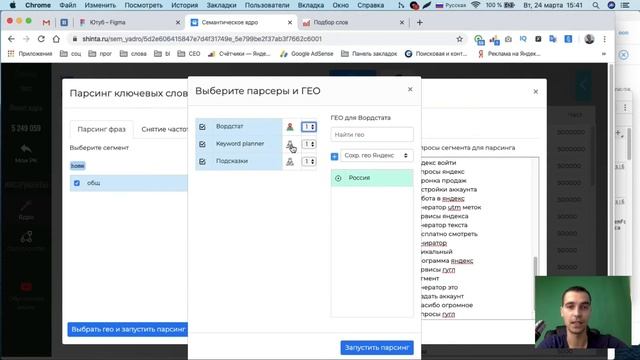This screenshot has height=360, width=640.
Task: Open the прог bookmarks folder
Action: point(100,53)
